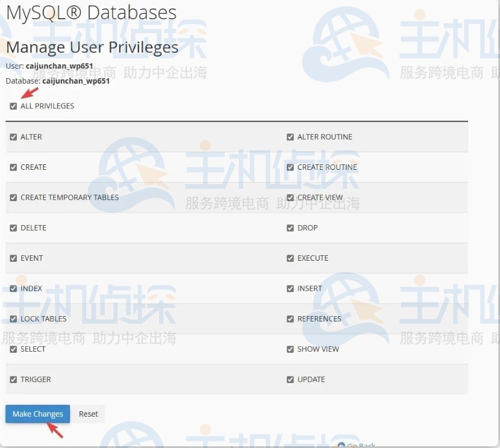This screenshot has width=500, height=448.
Task: Toggle the TRIGGER privilege checkbox
Action: [x=13, y=379]
